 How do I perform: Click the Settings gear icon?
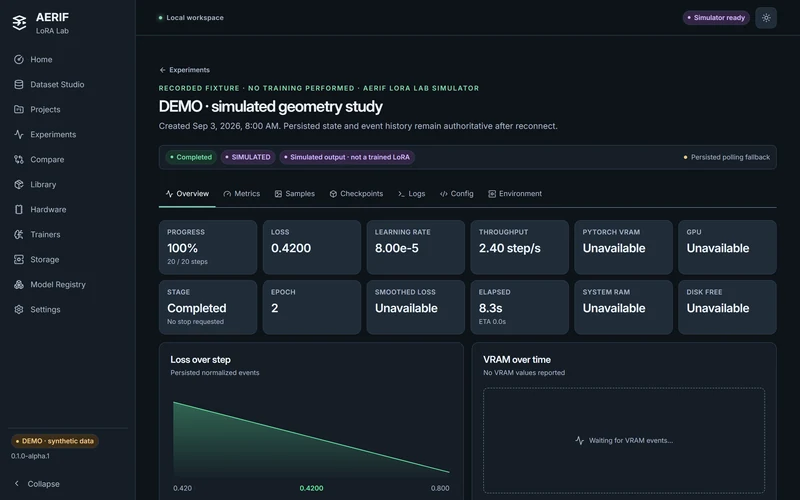19,310
